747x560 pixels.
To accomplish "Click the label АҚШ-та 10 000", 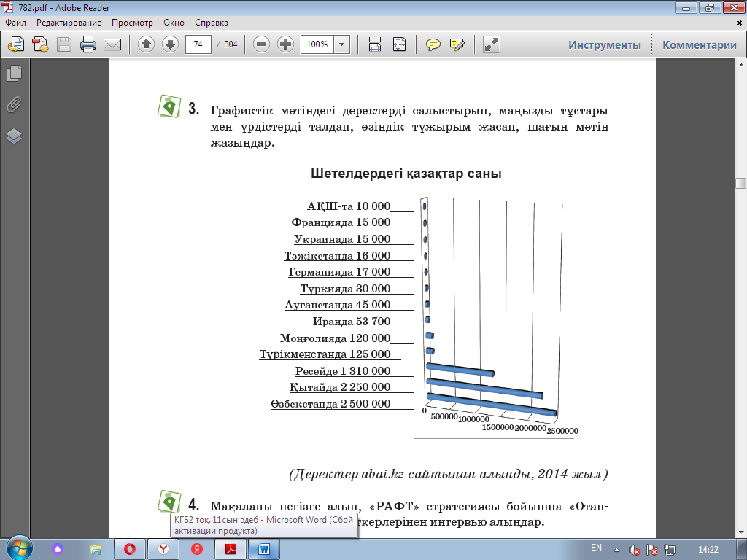I will 349,206.
